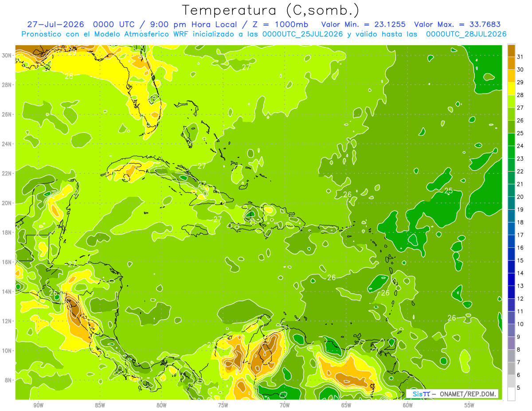532x411 pixels.
Task: Click the title "Temperatura (C,somb.)"
Action: pyautogui.click(x=271, y=11)
